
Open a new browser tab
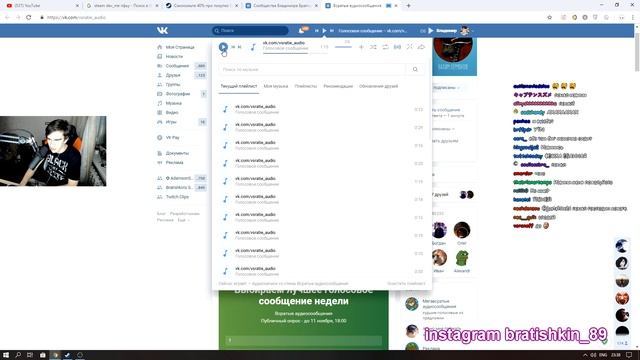point(408,6)
